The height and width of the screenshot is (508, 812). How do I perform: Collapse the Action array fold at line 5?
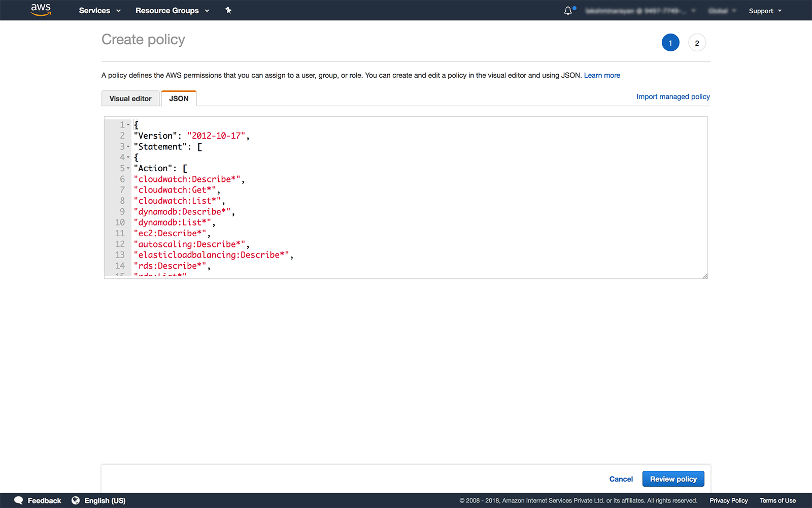(128, 168)
